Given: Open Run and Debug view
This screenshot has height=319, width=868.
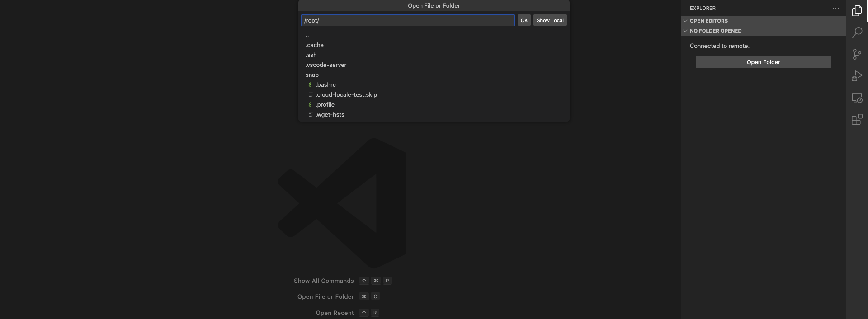Looking at the screenshot, I should click(857, 76).
